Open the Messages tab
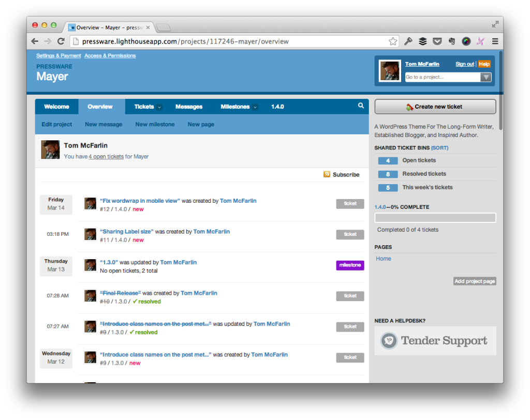The height and width of the screenshot is (420, 530). click(x=189, y=107)
